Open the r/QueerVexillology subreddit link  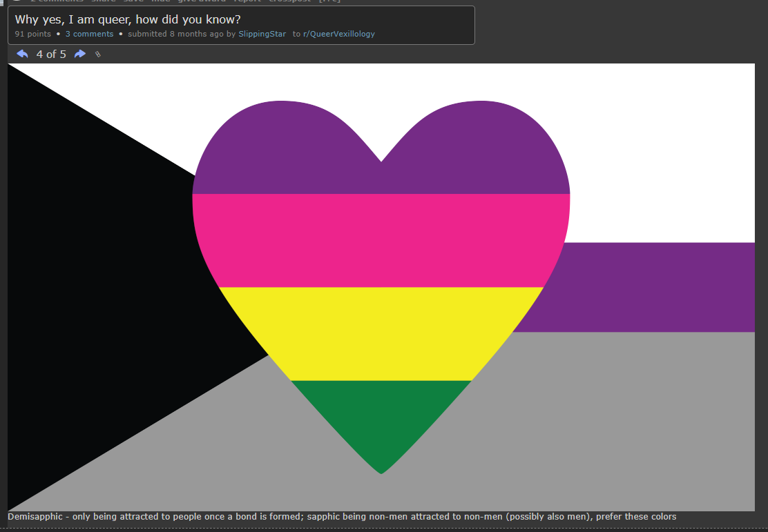[x=339, y=34]
